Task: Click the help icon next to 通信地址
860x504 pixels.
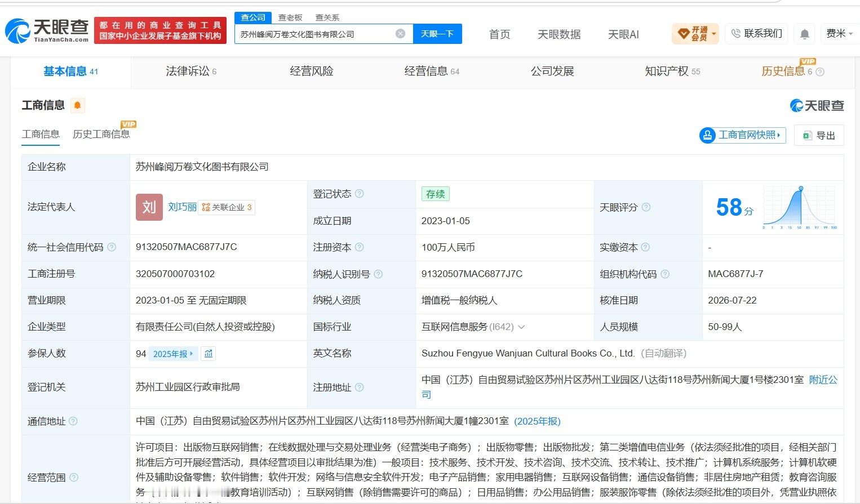Action: (x=73, y=421)
